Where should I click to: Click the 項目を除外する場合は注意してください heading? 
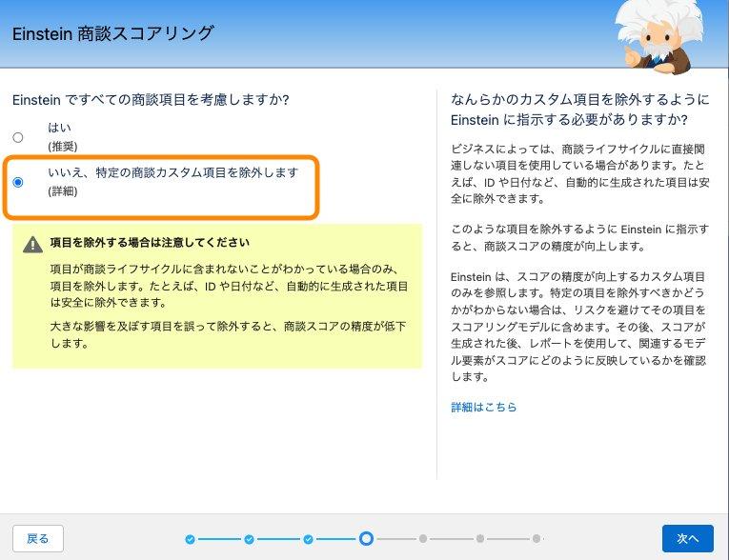pyautogui.click(x=150, y=243)
